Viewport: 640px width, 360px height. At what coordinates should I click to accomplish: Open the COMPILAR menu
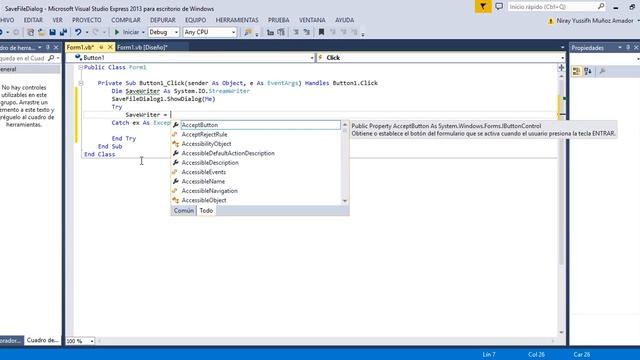point(126,20)
